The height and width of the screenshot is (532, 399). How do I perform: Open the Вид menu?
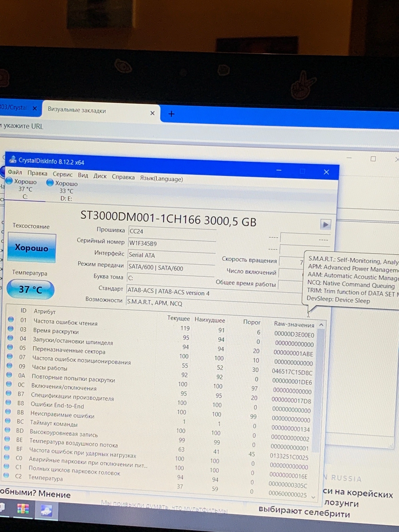83,176
